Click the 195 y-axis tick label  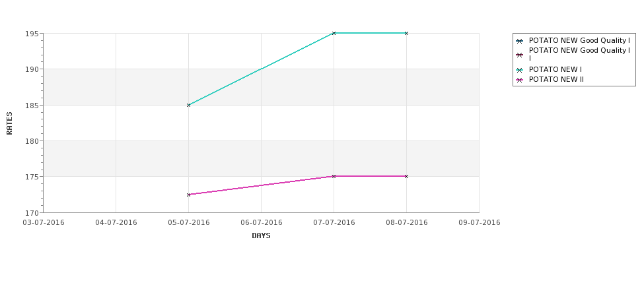(x=32, y=34)
